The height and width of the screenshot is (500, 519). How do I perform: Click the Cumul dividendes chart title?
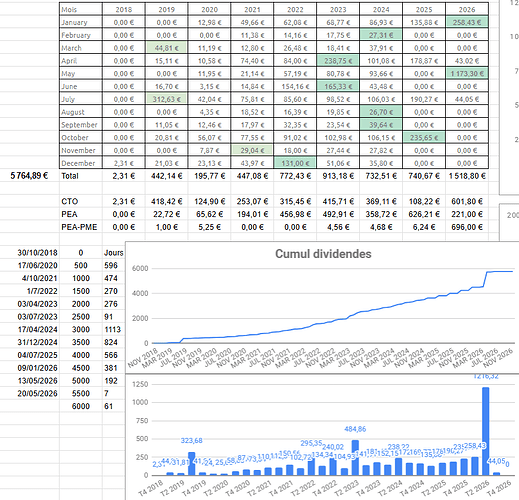click(323, 254)
